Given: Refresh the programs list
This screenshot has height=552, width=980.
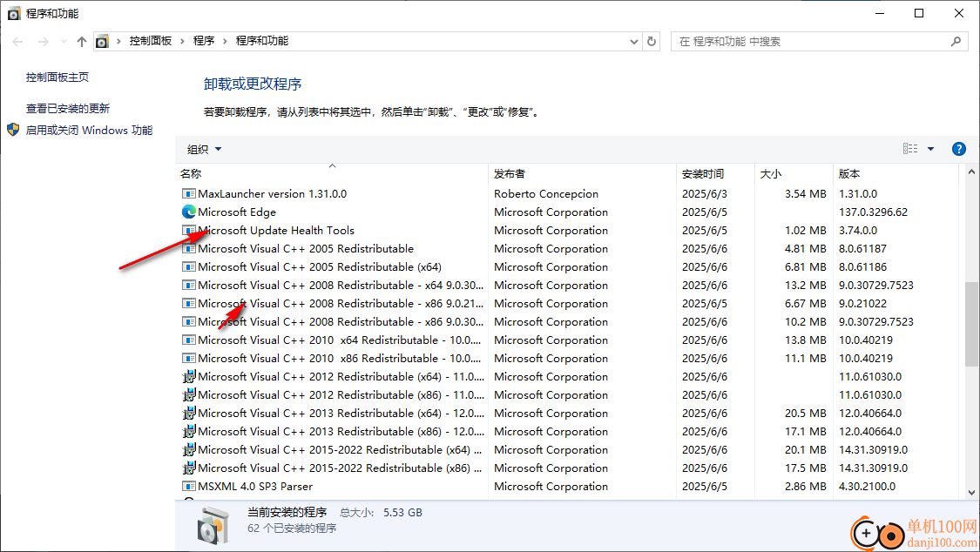Looking at the screenshot, I should point(652,41).
